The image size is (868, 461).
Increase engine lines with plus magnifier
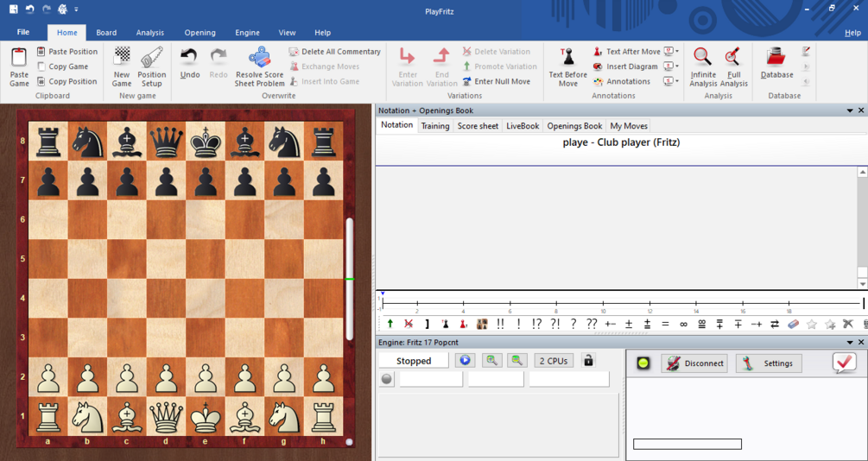(491, 360)
